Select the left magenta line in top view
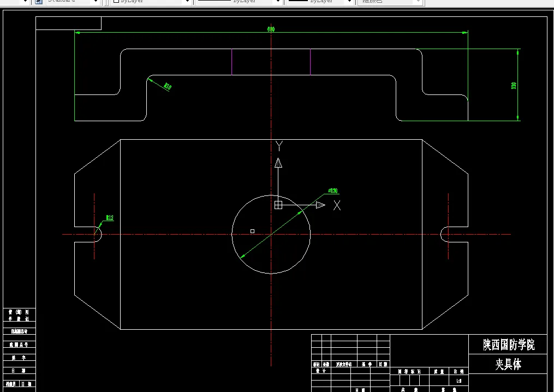 tap(232, 62)
